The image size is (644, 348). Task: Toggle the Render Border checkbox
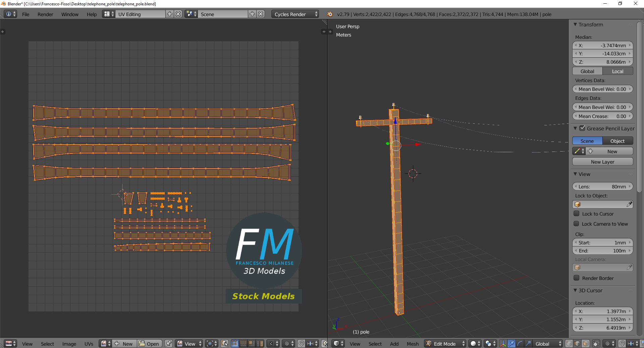point(577,278)
